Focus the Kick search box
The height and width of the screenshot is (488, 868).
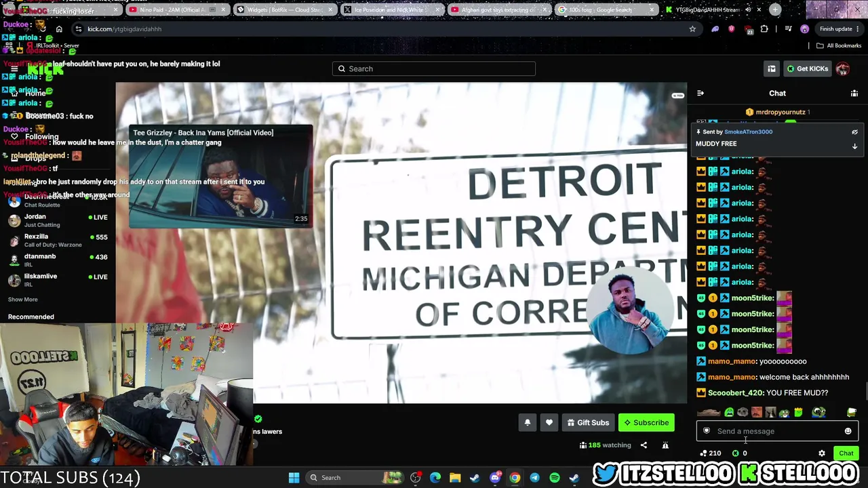click(434, 68)
